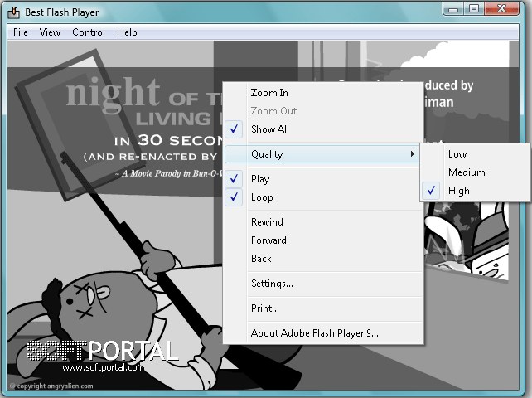
Task: Open About Adobe Flash Player 9...
Action: [323, 333]
